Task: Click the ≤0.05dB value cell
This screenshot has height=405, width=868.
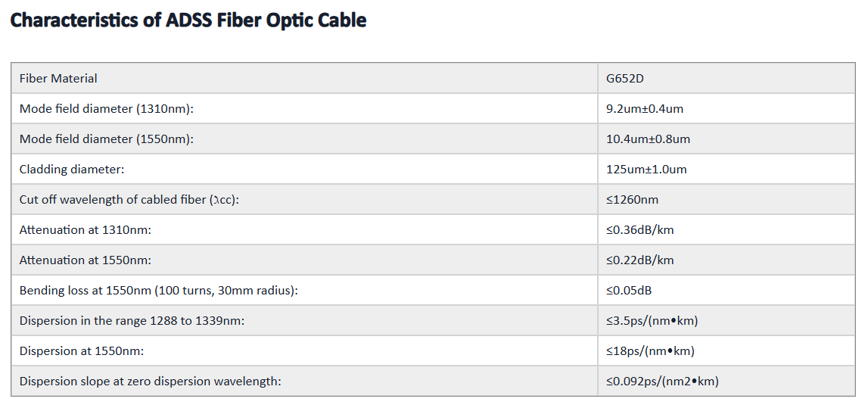Action: point(726,291)
